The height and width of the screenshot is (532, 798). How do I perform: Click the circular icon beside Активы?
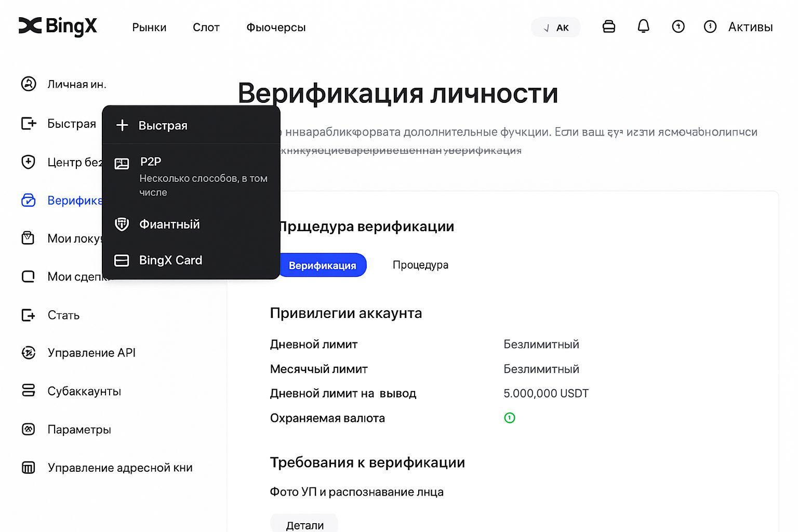click(x=710, y=26)
